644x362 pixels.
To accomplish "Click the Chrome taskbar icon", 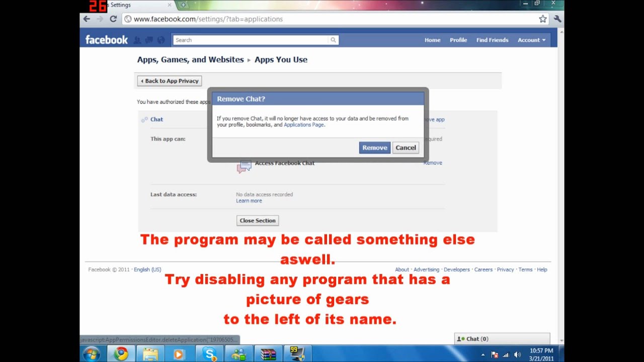I will tap(120, 354).
